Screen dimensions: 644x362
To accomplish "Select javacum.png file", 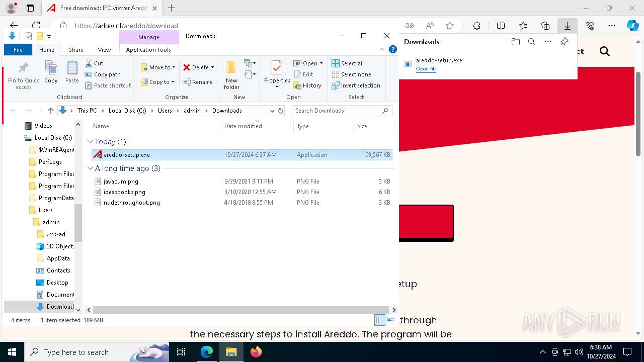I will pyautogui.click(x=121, y=182).
